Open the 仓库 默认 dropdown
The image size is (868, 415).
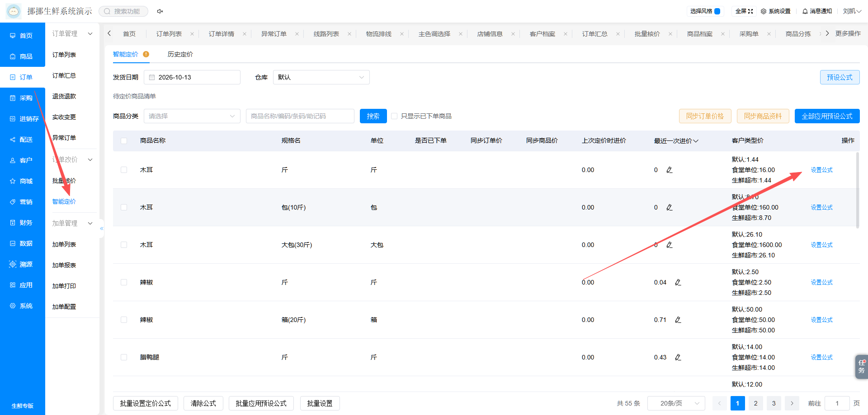point(321,77)
